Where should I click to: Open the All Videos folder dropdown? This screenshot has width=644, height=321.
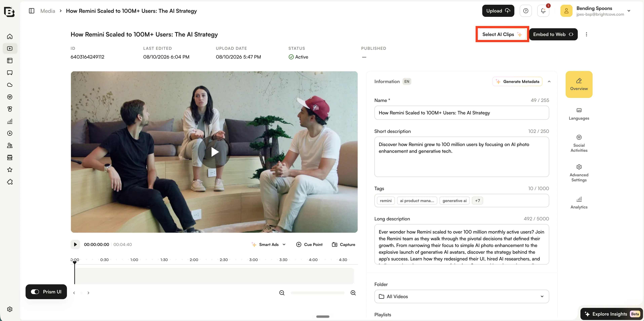[x=462, y=296]
